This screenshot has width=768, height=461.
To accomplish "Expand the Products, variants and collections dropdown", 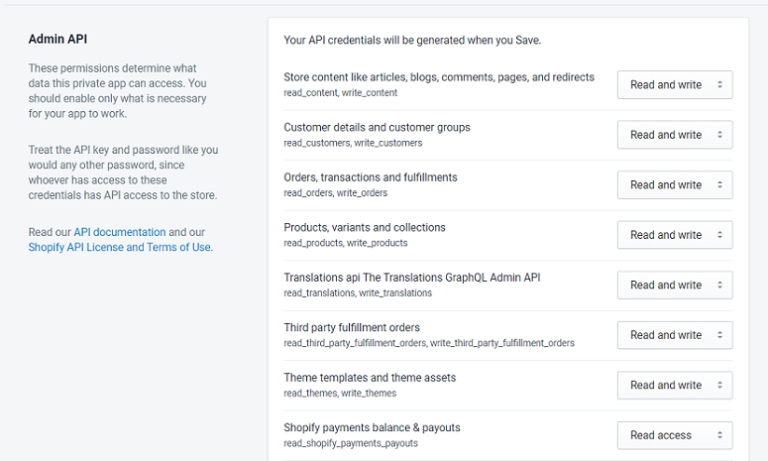I will (x=674, y=235).
